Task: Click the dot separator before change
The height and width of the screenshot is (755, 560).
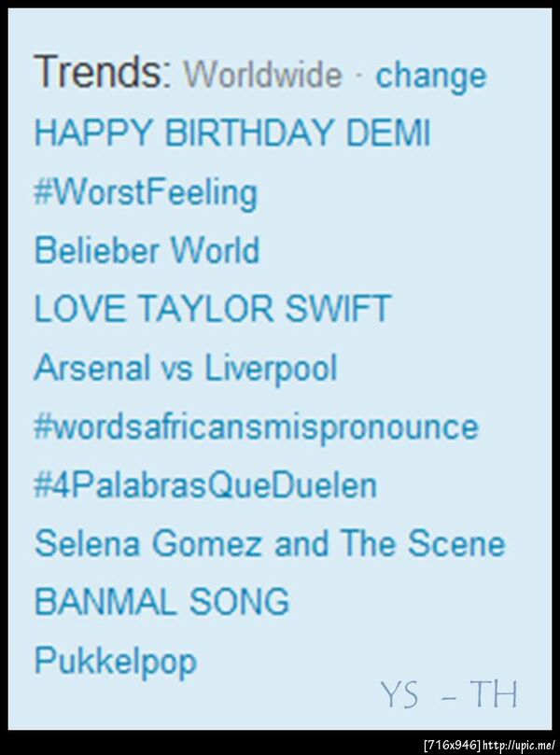Action: (359, 76)
